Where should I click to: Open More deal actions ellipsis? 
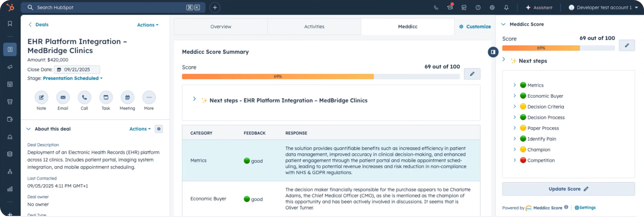point(149,97)
